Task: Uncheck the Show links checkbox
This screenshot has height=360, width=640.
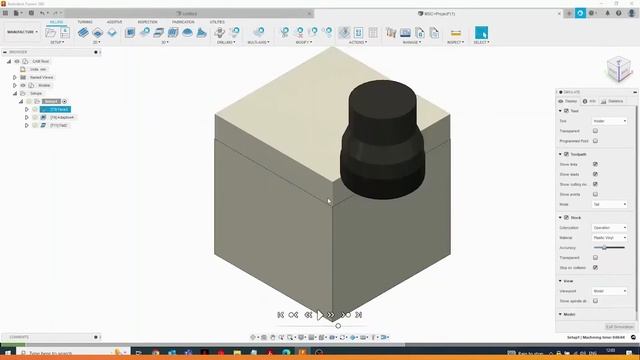Action: pyautogui.click(x=595, y=164)
